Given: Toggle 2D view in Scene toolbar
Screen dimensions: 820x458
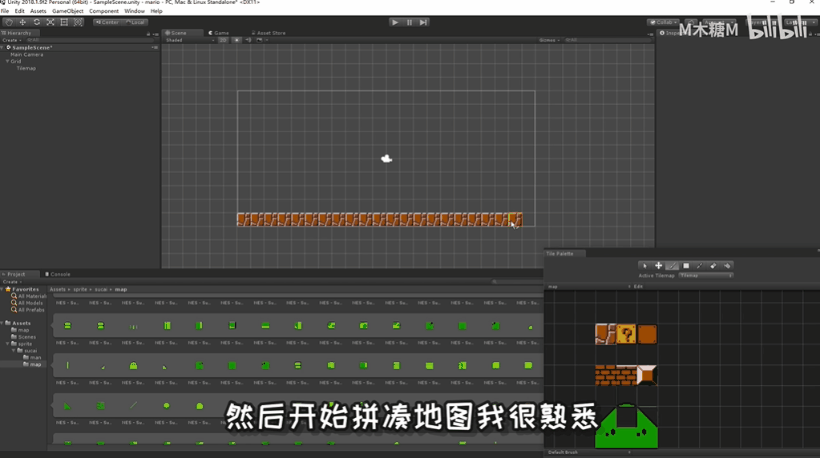Looking at the screenshot, I should [223, 40].
